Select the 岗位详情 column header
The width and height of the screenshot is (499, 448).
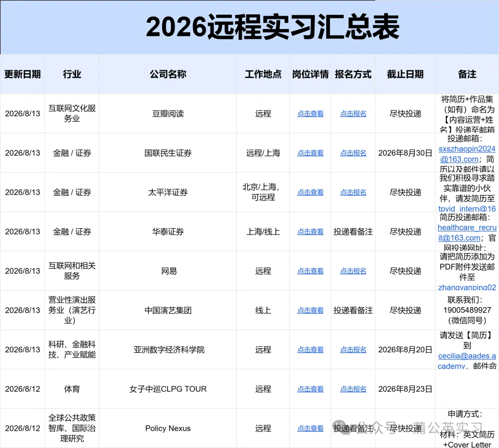pos(310,74)
